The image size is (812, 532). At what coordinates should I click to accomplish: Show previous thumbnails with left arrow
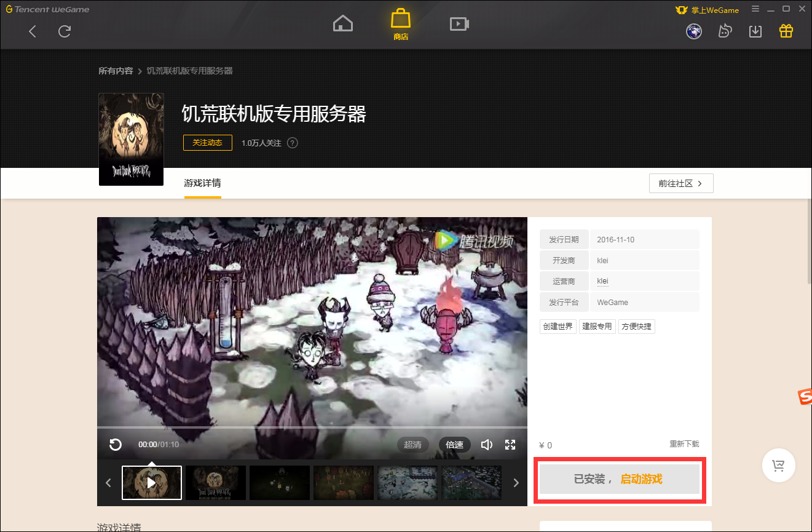click(109, 483)
